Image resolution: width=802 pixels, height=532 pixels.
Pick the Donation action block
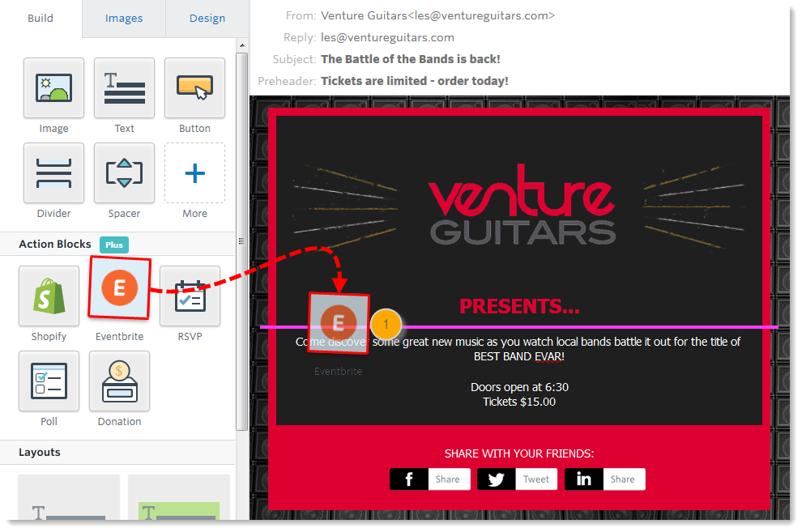point(120,381)
